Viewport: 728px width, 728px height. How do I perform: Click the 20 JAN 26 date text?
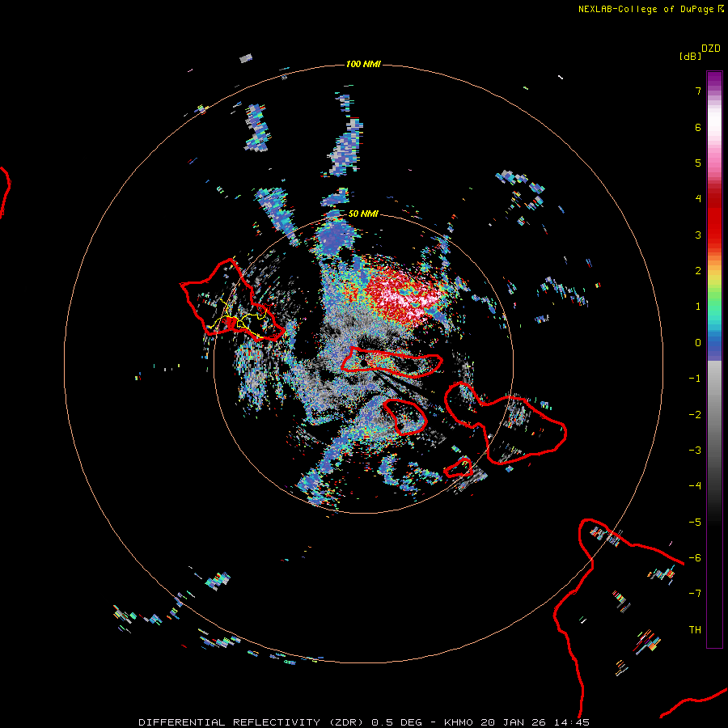point(513,722)
